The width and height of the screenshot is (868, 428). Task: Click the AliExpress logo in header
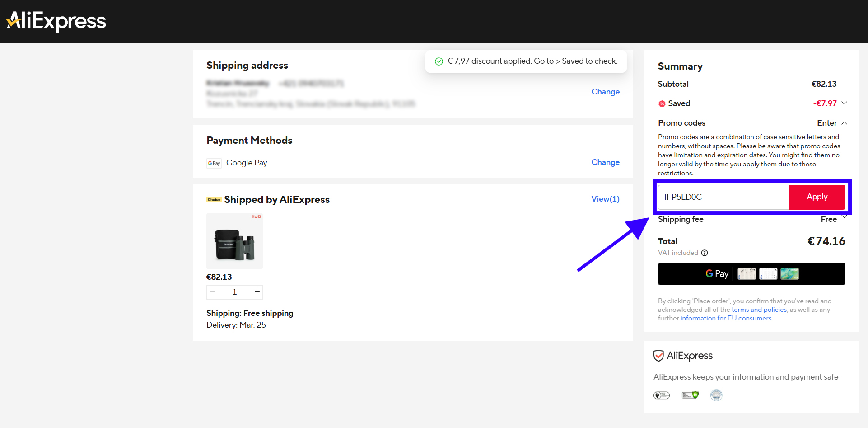(x=56, y=21)
